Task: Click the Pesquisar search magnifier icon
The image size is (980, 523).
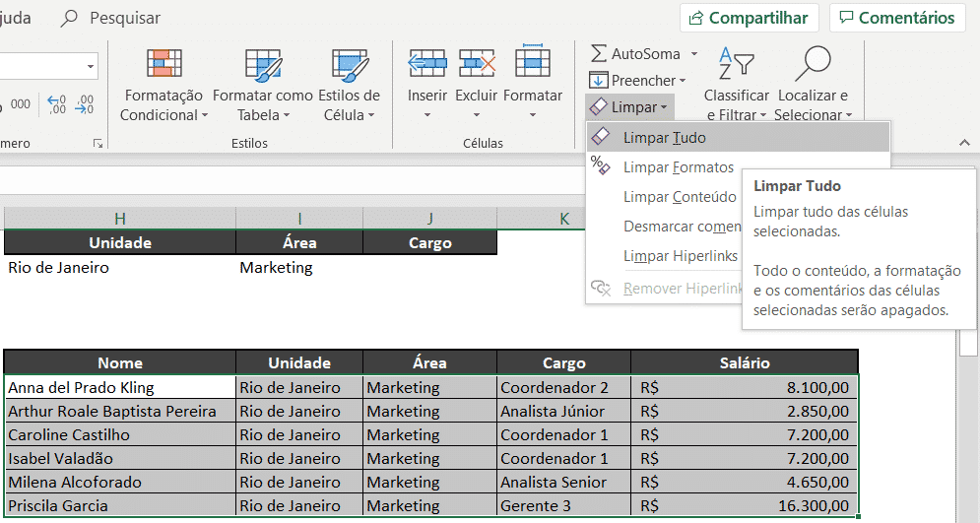Action: 69,18
